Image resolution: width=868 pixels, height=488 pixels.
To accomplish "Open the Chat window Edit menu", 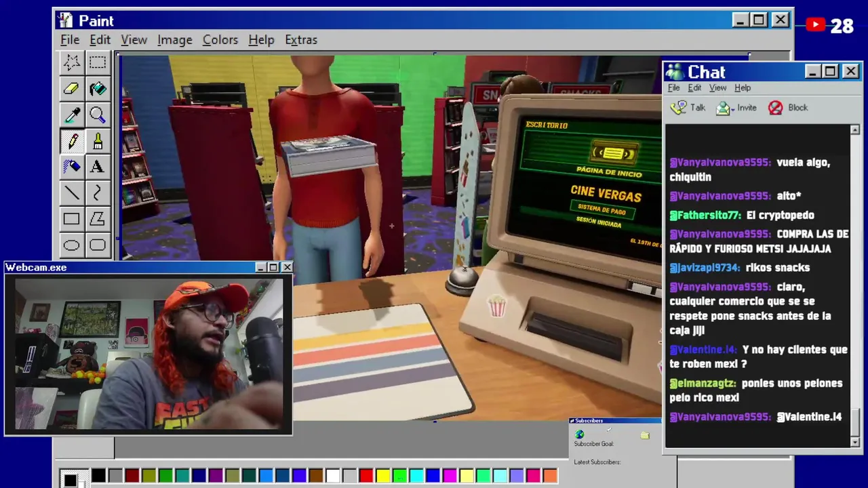I will [694, 88].
